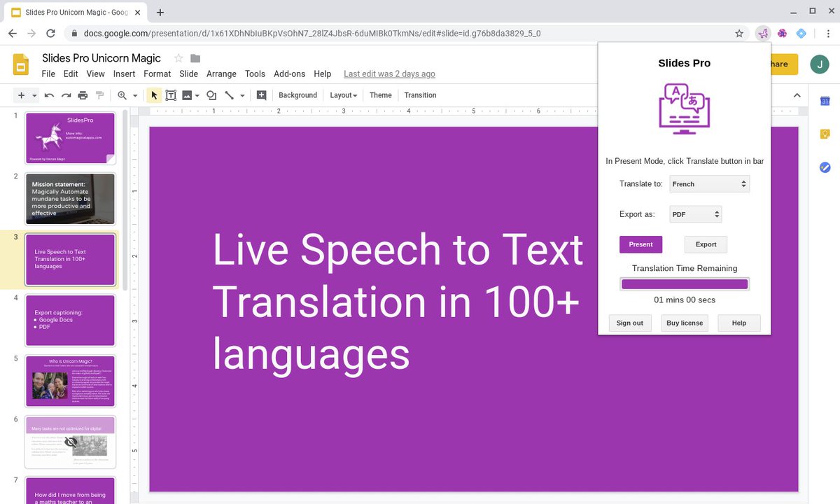
Task: Open the zoom level dropdown arrow
Action: 134,95
